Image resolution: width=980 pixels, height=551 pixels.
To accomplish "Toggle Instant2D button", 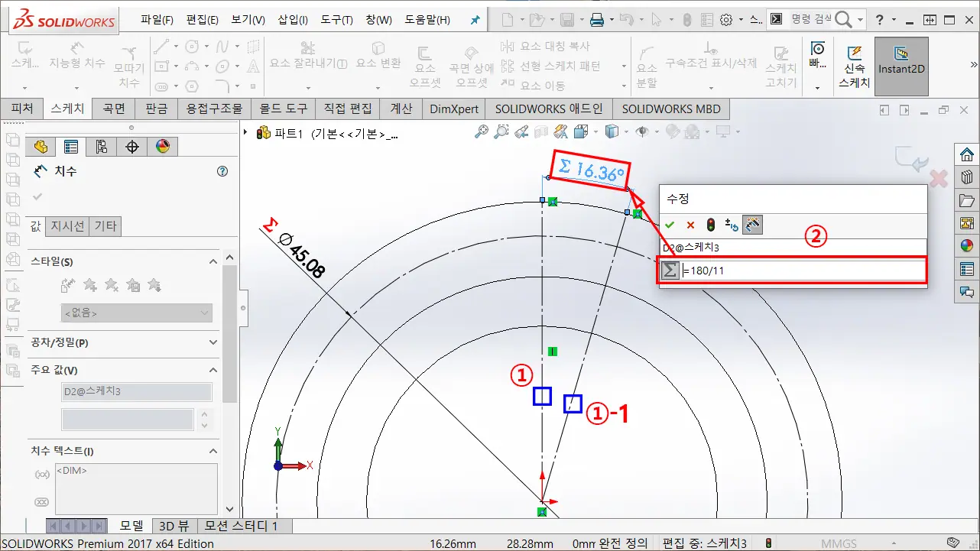I will [901, 66].
